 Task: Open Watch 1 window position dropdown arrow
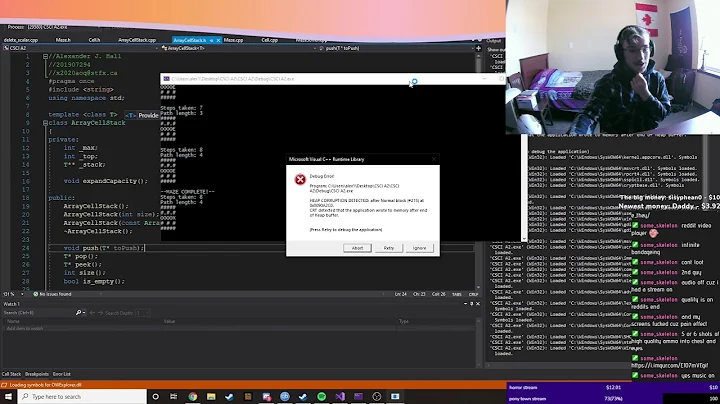click(x=465, y=304)
